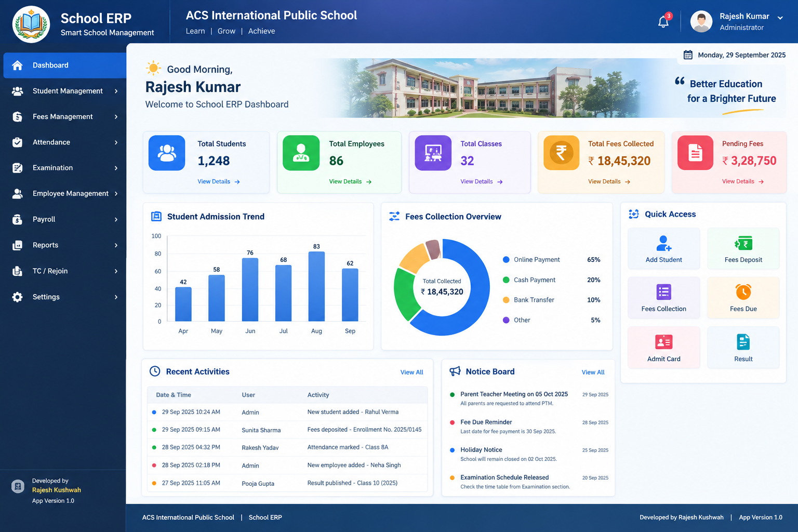The image size is (798, 532).
Task: Open Reports in the sidebar
Action: click(x=64, y=245)
